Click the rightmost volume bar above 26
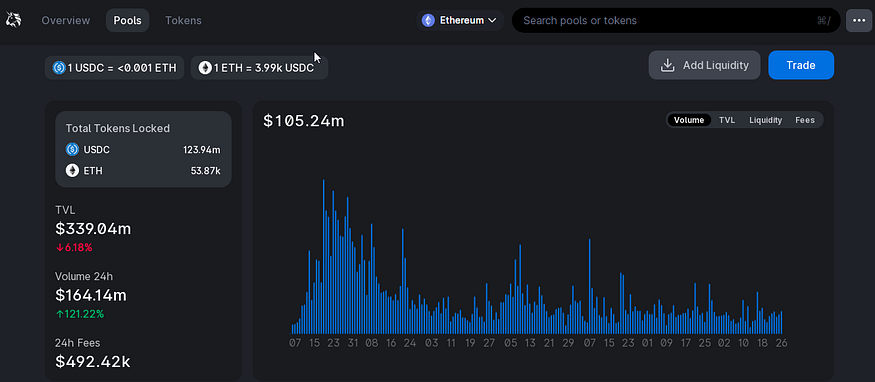Viewport: 875px width, 382px height. (781, 322)
